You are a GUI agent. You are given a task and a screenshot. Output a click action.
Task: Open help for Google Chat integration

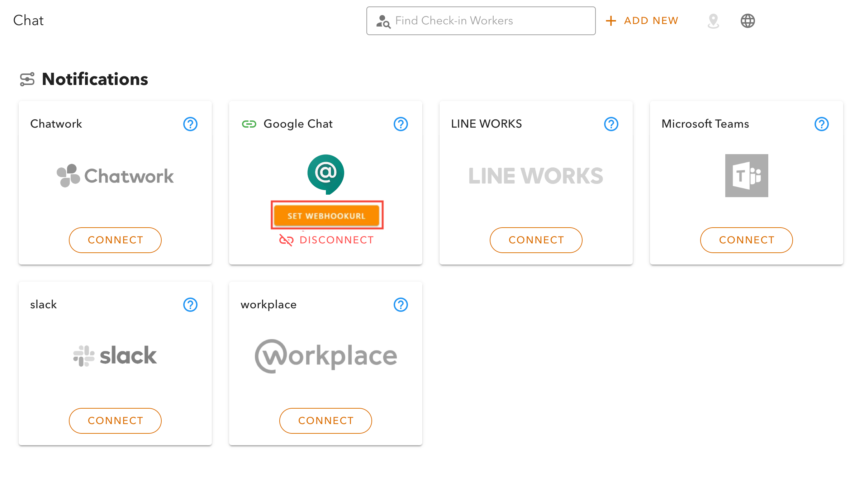pos(401,124)
